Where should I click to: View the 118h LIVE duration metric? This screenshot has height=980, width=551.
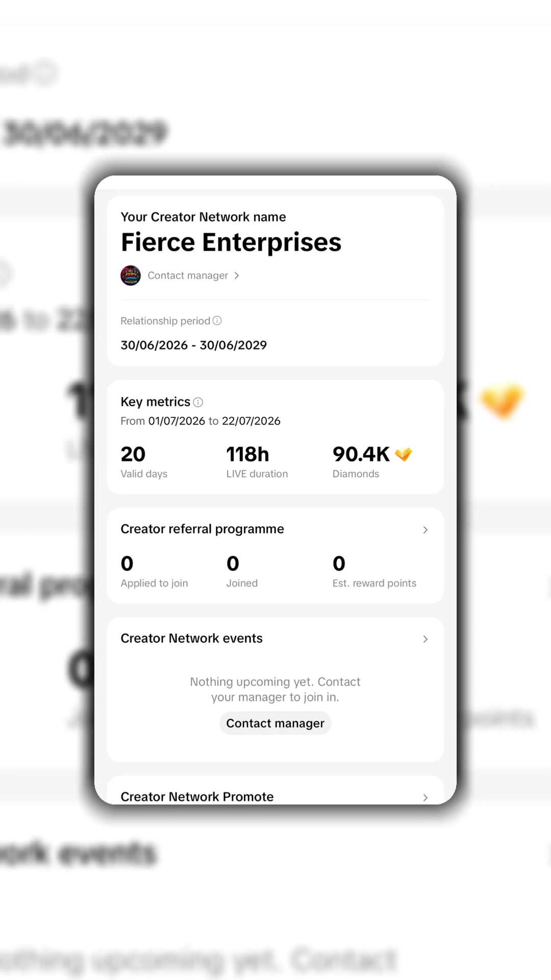pos(257,462)
